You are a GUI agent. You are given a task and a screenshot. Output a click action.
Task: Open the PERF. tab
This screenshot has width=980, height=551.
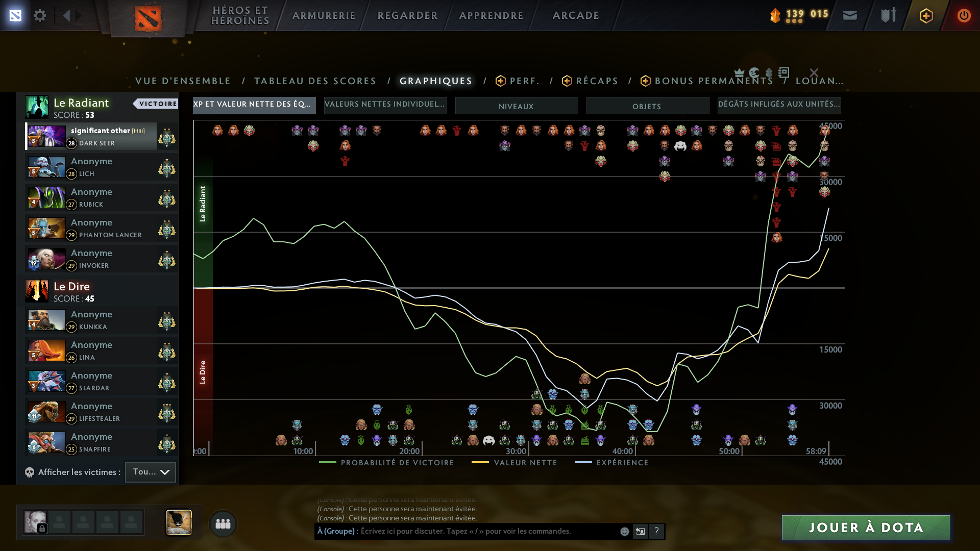point(518,81)
